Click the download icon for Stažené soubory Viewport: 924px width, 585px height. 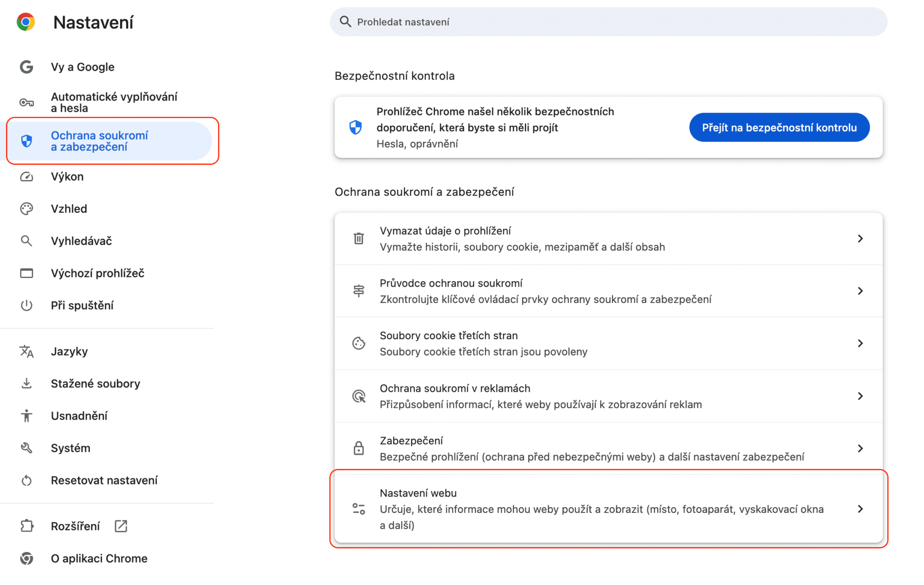(27, 383)
